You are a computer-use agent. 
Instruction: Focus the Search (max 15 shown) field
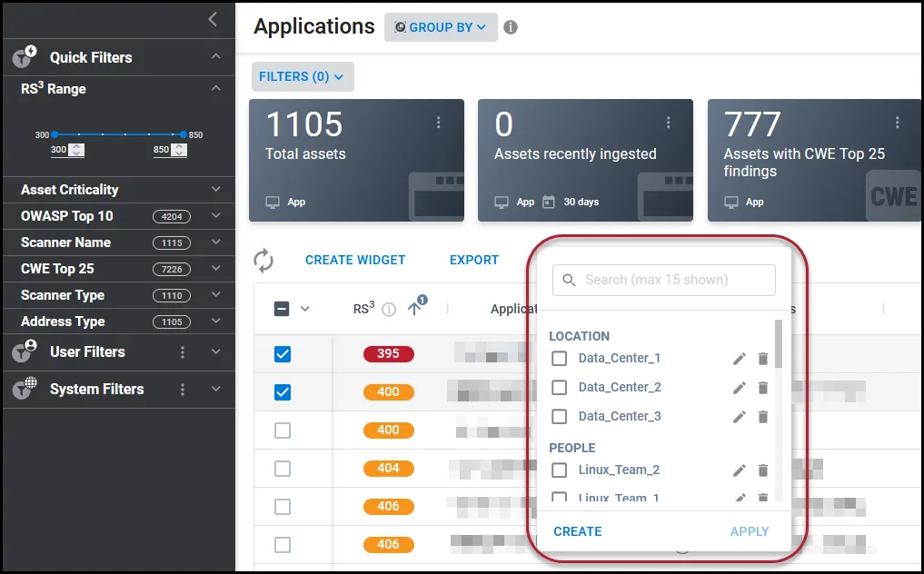click(x=663, y=280)
